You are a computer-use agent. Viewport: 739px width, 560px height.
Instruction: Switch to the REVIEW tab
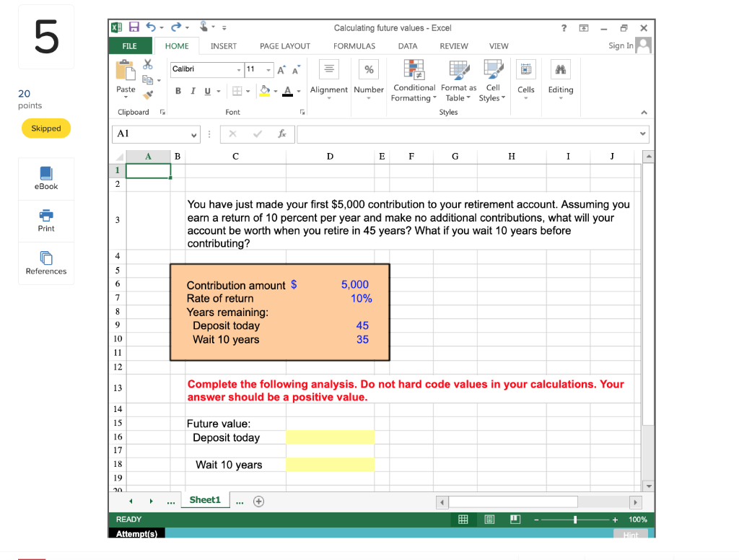click(x=454, y=45)
